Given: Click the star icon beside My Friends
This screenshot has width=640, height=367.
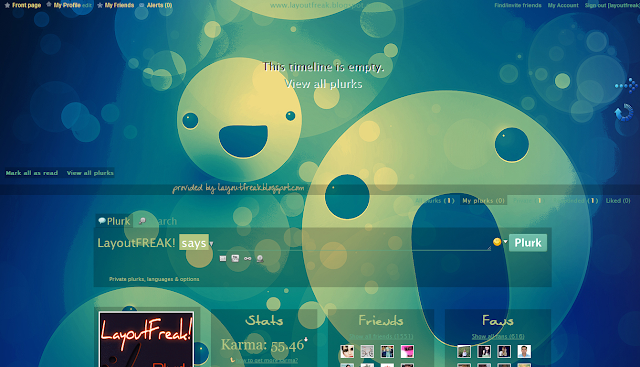Looking at the screenshot, I should (x=100, y=5).
